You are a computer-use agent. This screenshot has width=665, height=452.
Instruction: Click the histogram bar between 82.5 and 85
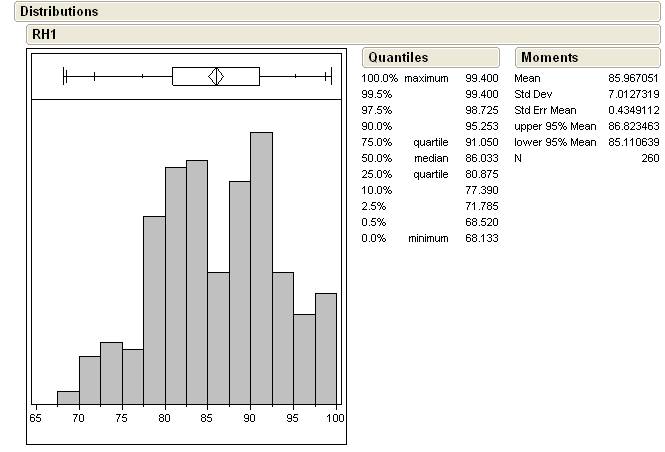[196, 281]
